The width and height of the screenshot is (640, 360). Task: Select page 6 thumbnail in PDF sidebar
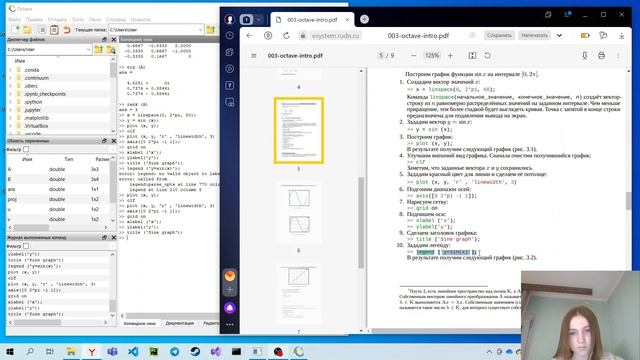tap(299, 212)
